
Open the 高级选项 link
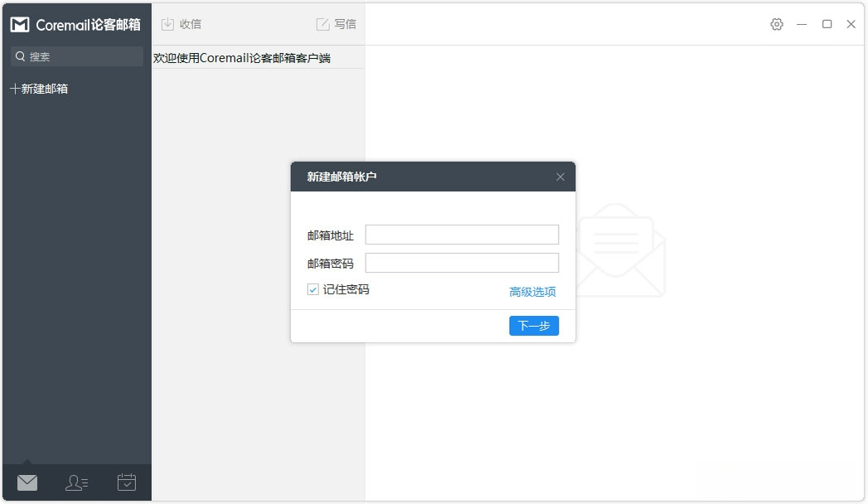coord(532,292)
